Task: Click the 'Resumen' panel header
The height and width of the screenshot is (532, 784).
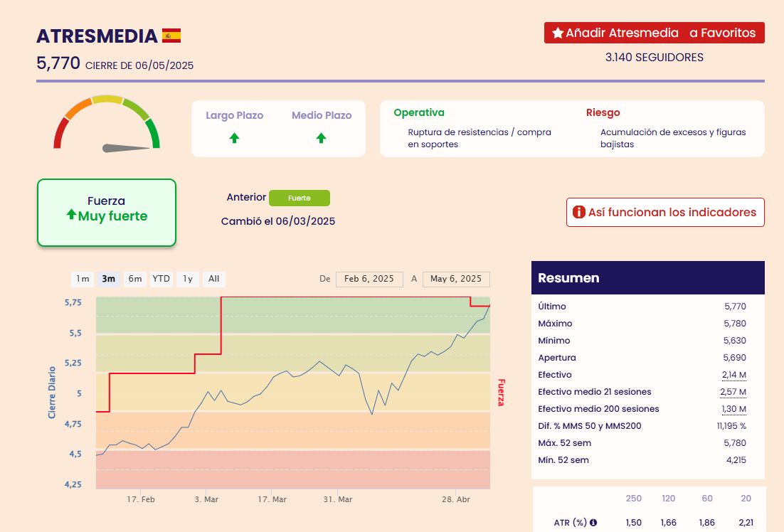Action: 648,278
